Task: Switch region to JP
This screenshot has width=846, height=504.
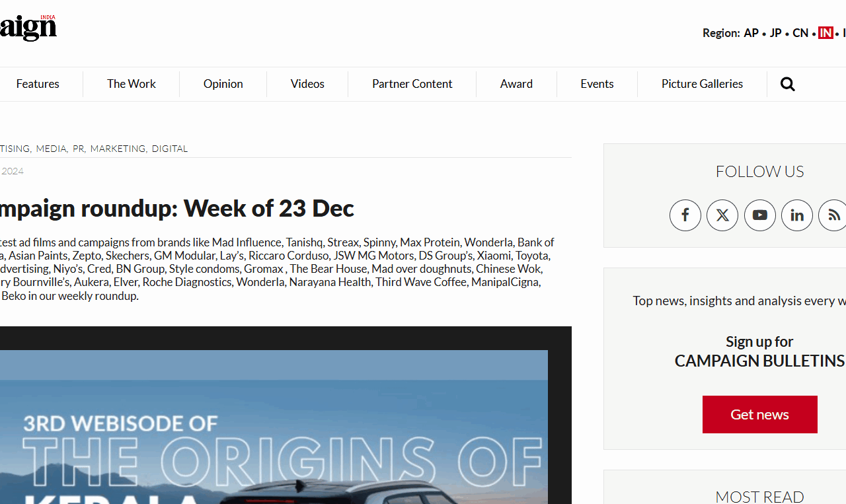Action: 776,33
